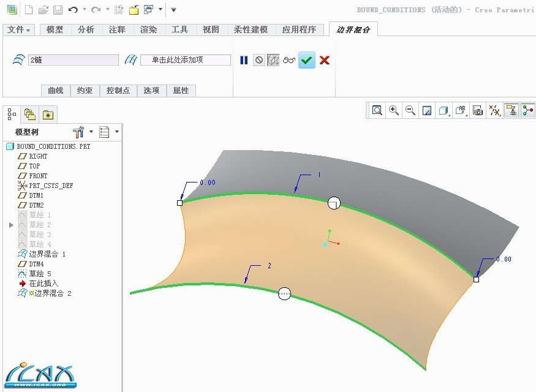Click the second direction 单击此处添加项 collector

[x=185, y=60]
